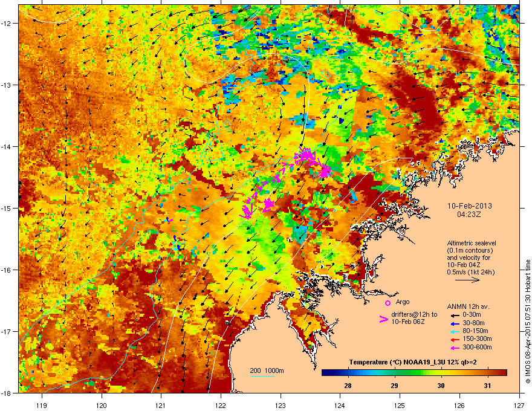Screen dimensions: 532x411
Task: Click the '30-80m' depth label
Action: (x=473, y=323)
